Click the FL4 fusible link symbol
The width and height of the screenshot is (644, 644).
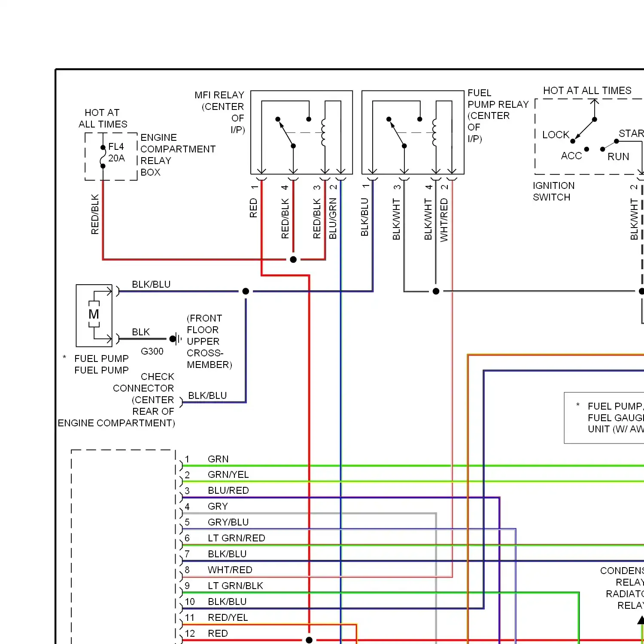click(103, 157)
